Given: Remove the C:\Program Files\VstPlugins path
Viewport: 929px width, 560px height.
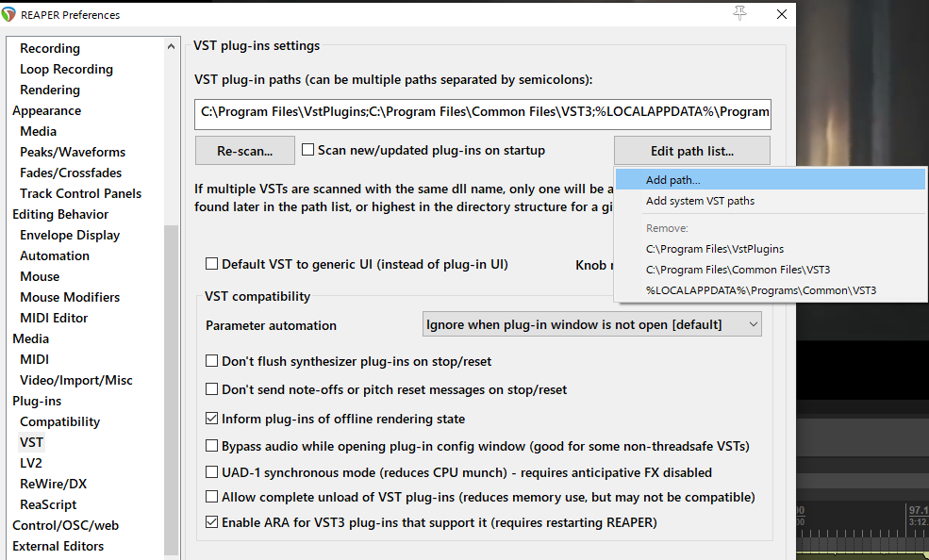Looking at the screenshot, I should click(771, 249).
